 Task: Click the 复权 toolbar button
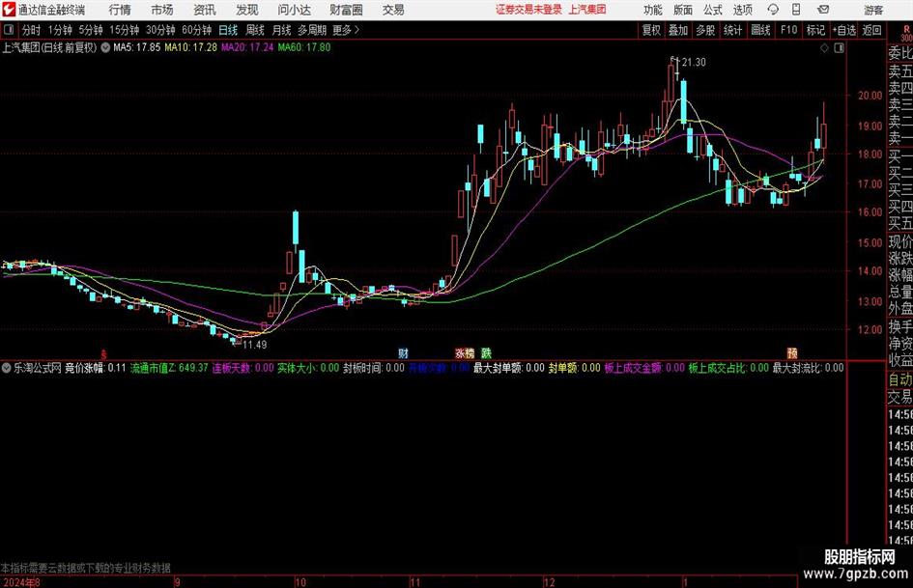point(651,30)
